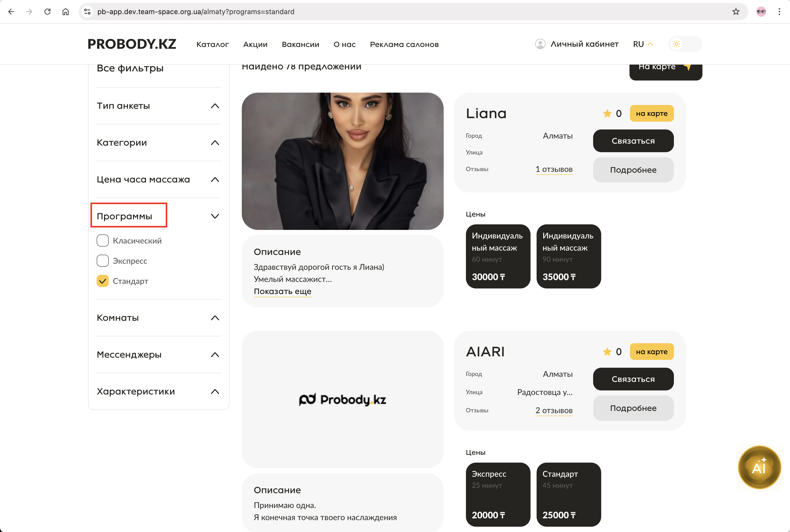Go to Вакансии in top navigation
790x532 pixels.
click(x=300, y=44)
